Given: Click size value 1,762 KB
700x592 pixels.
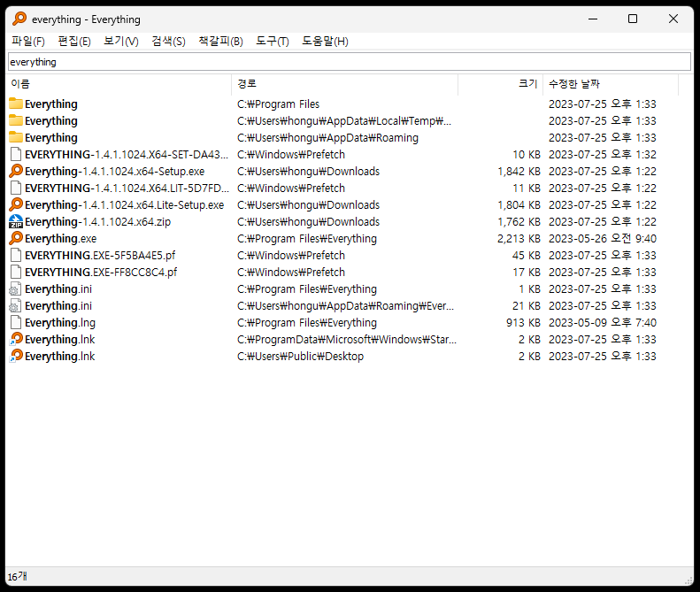Looking at the screenshot, I should [x=519, y=222].
